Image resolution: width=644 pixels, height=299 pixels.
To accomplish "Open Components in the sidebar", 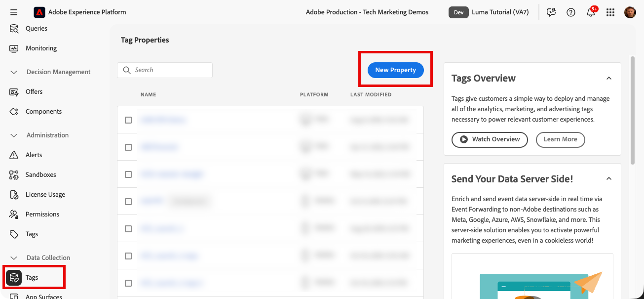I will tap(43, 112).
